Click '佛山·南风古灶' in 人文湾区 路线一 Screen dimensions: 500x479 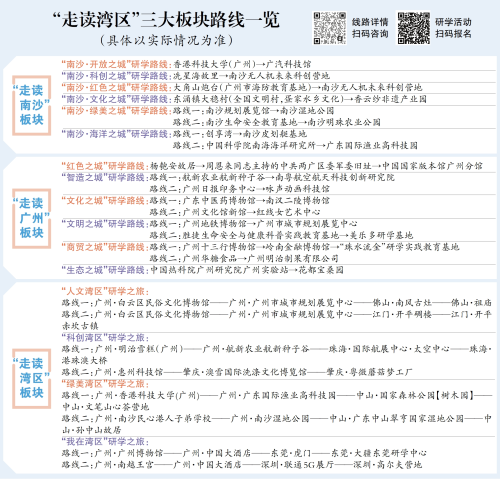[402, 303]
